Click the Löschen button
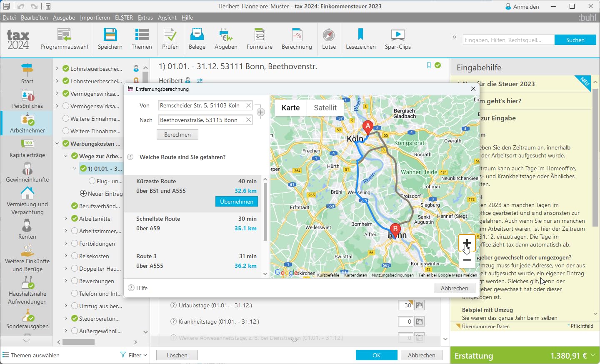This screenshot has width=600, height=364. [177, 355]
